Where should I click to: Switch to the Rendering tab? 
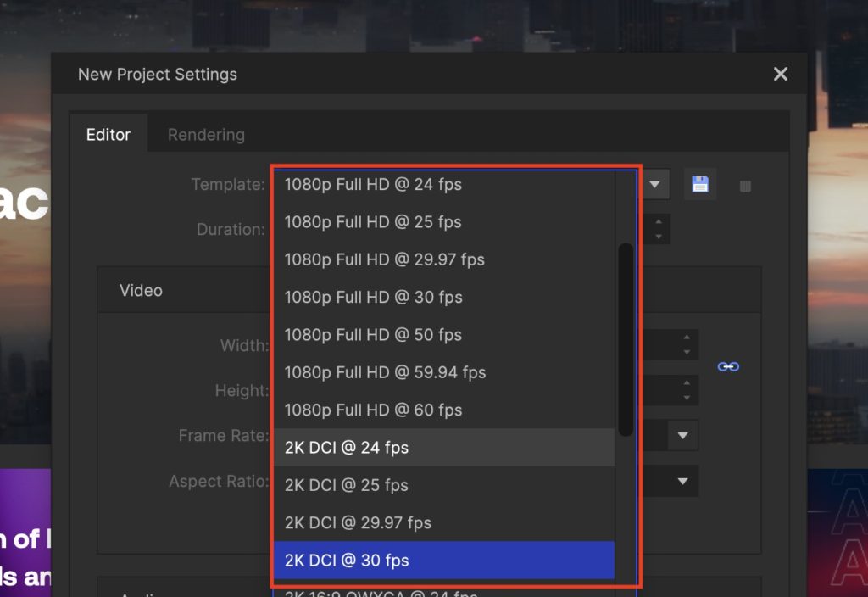click(206, 135)
